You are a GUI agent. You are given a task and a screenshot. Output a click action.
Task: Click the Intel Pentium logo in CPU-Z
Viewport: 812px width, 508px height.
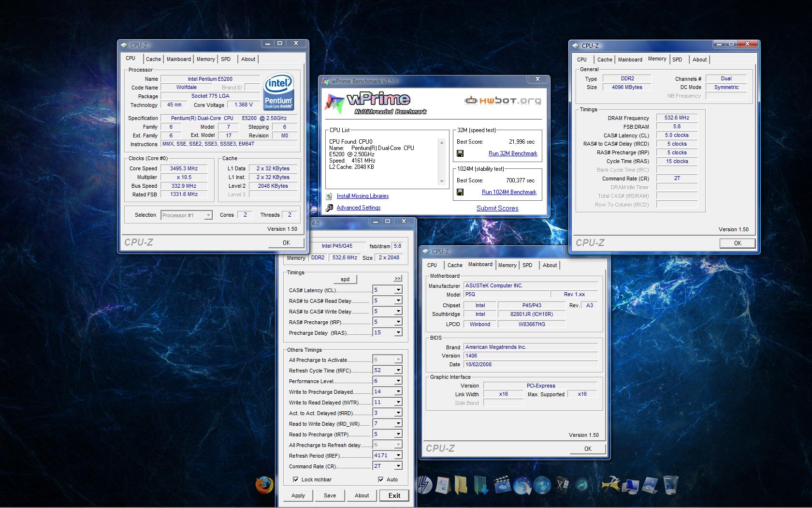coord(279,92)
